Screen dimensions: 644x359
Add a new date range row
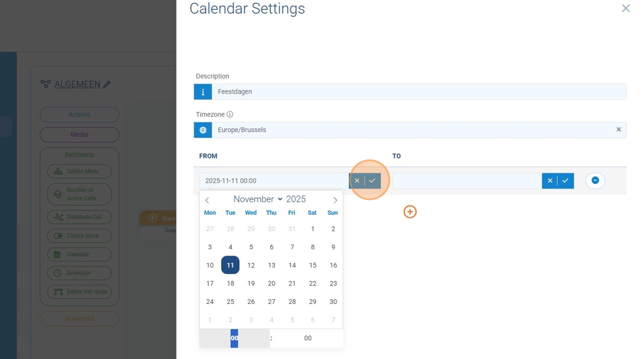[x=410, y=212]
